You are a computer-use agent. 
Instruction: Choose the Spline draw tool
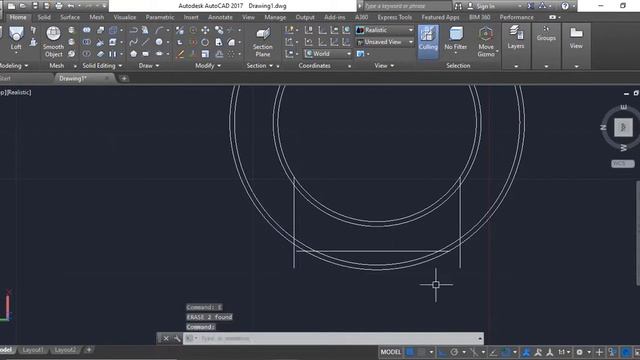(133, 42)
